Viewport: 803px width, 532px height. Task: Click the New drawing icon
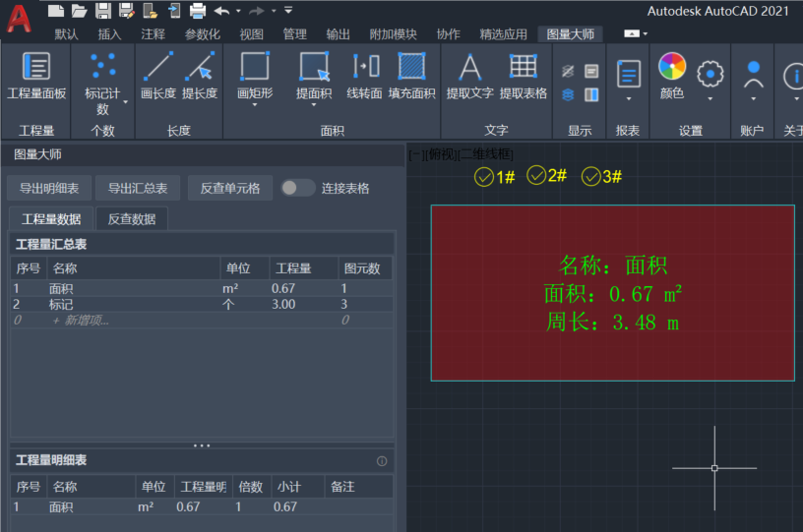(55, 10)
